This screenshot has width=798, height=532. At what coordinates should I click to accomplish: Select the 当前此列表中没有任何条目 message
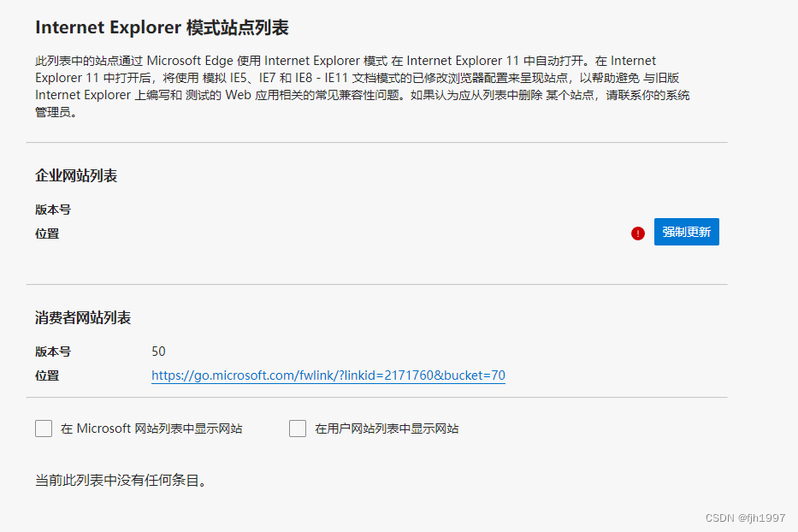pos(121,480)
